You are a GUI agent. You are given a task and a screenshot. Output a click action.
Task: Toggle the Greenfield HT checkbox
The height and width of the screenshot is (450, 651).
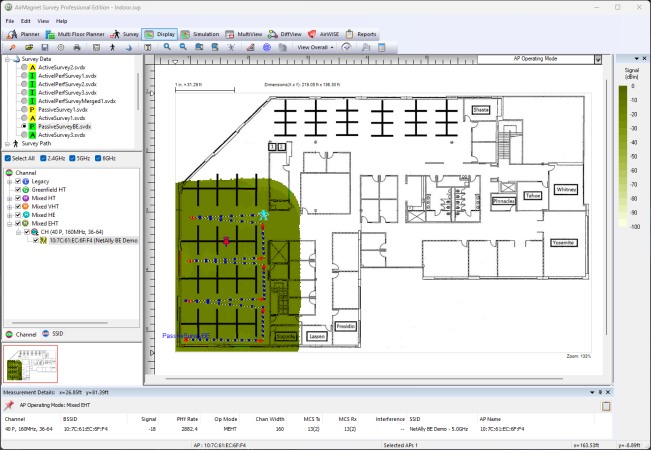(18, 190)
